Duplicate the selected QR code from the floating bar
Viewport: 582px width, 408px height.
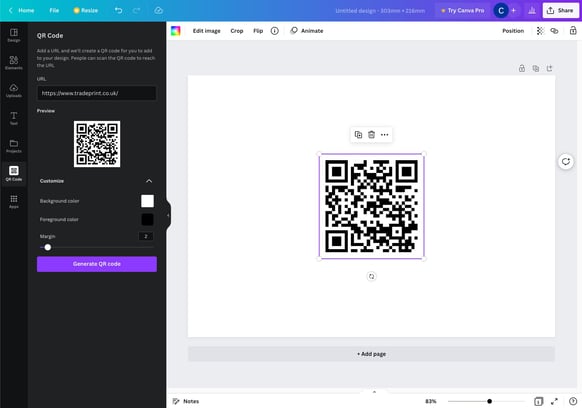click(x=358, y=135)
